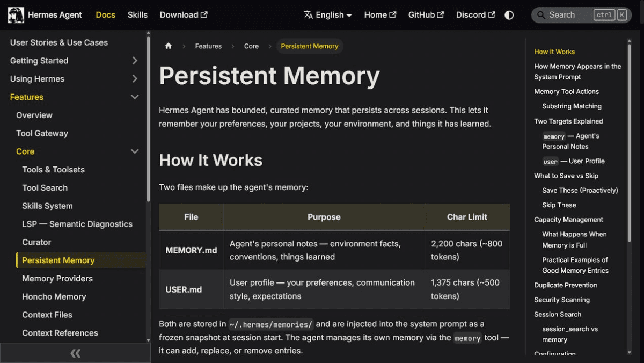Jump to user — User Profile
Screen dimensions: 644x363
pos(573,161)
